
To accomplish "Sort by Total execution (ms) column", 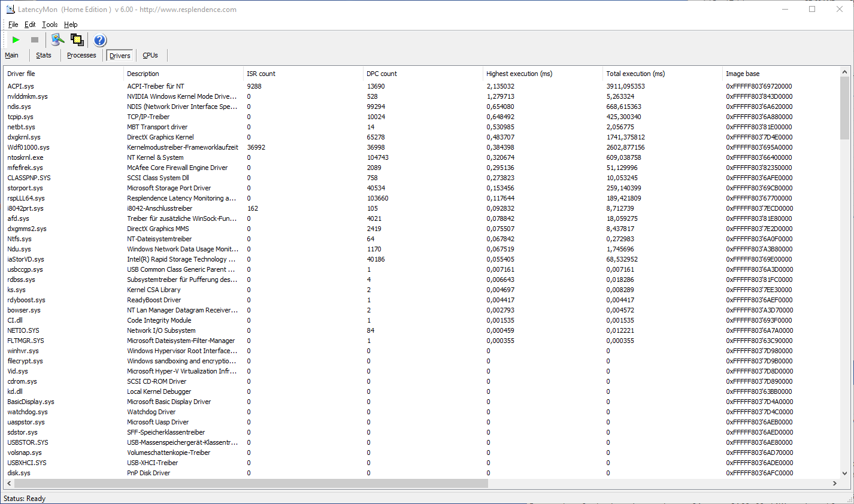I will pos(662,74).
